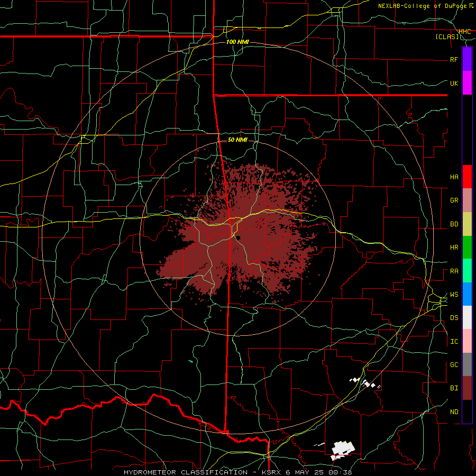Select the light pink IC swatch
Image resolution: width=476 pixels, height=476 pixels.
point(467,341)
